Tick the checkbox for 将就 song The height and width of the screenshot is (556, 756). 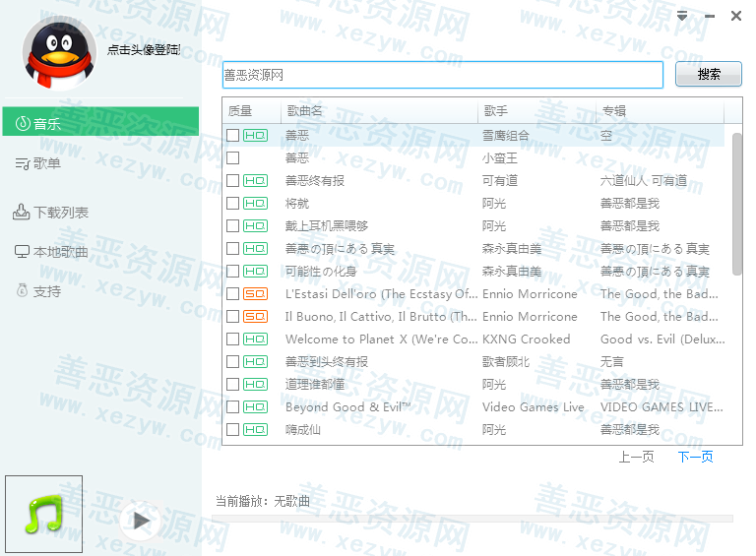point(233,204)
